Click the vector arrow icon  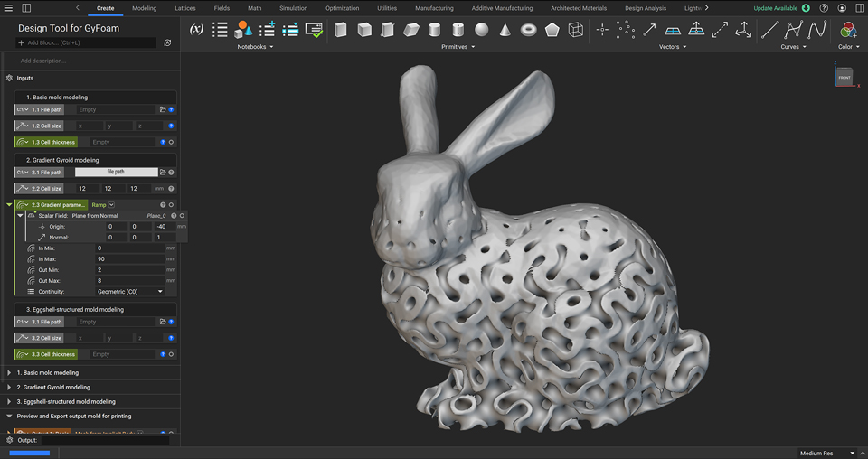(x=649, y=30)
